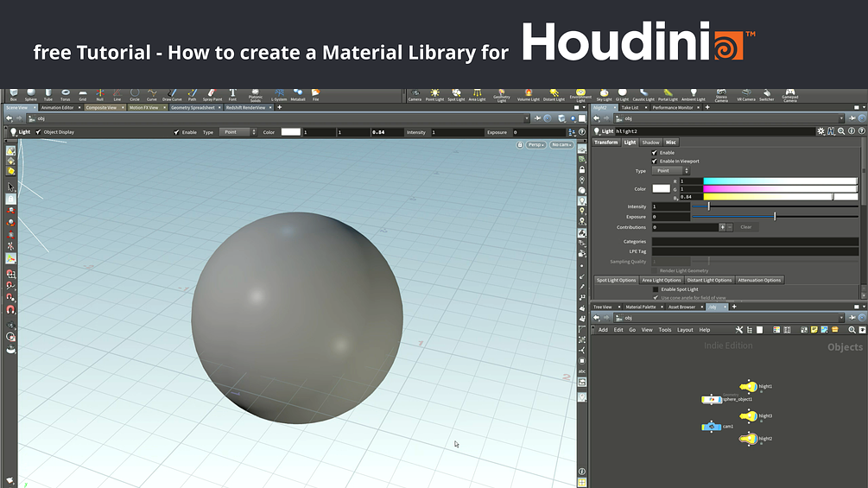
Task: Select the Grid shelf tool
Action: 83,95
